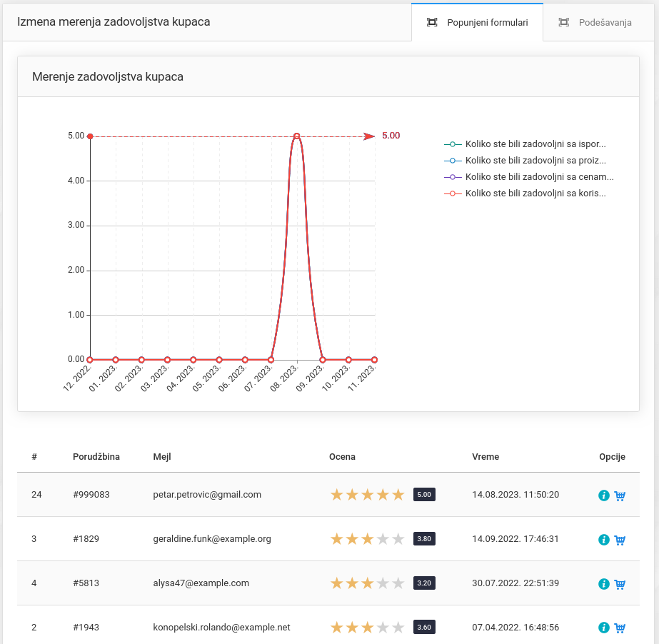
Task: Open info icon for order #999083
Action: (604, 495)
